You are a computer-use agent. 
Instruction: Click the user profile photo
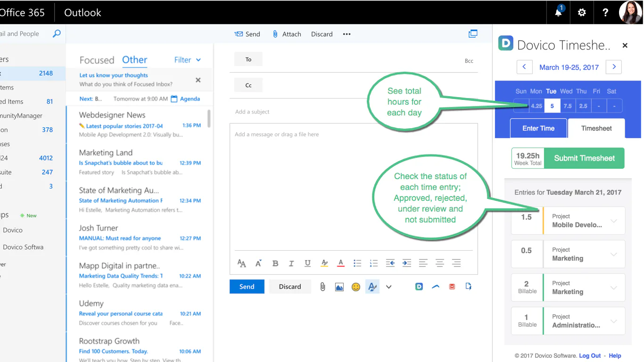click(630, 12)
